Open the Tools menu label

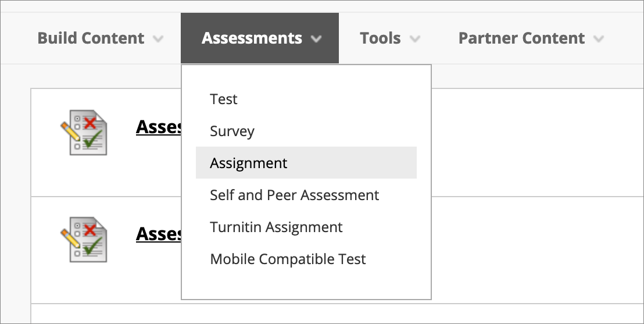[380, 38]
